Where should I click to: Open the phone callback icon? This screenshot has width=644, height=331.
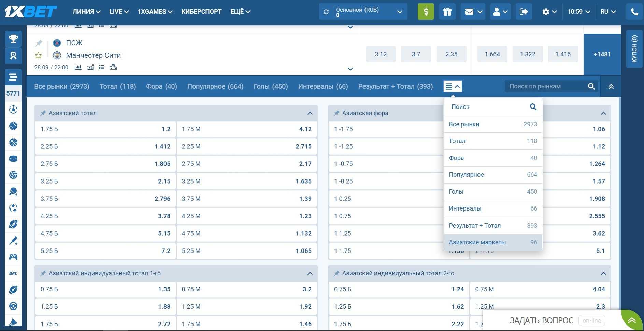634,12
